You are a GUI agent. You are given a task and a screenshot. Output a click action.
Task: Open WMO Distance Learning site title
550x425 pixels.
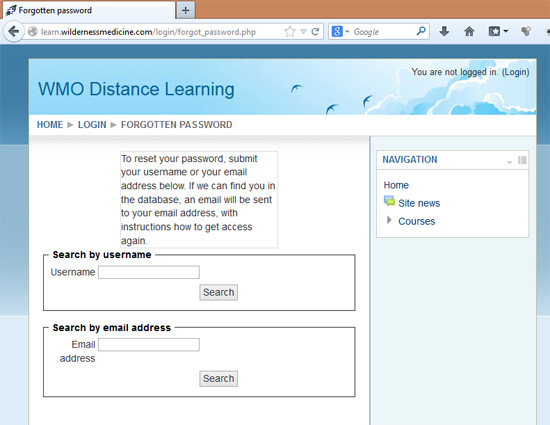coord(136,89)
